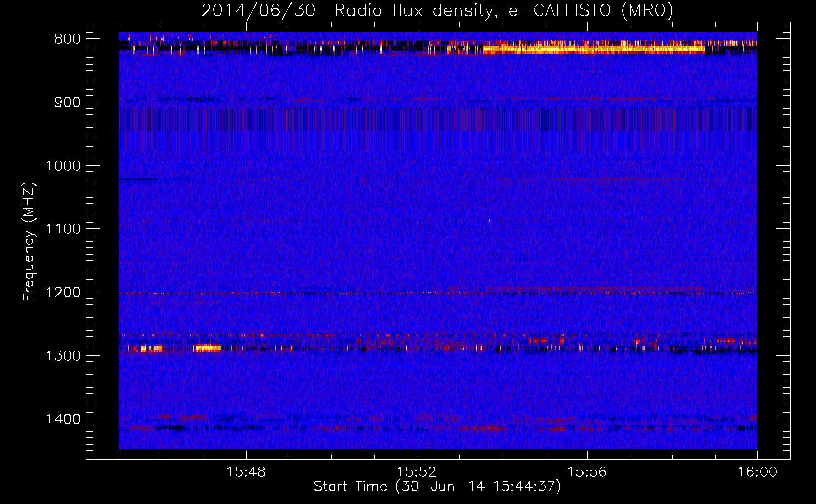Click the "Start Time (30-Jun-14 15:44:37)" axis title
Image resolution: width=816 pixels, height=504 pixels.
pyautogui.click(x=437, y=487)
